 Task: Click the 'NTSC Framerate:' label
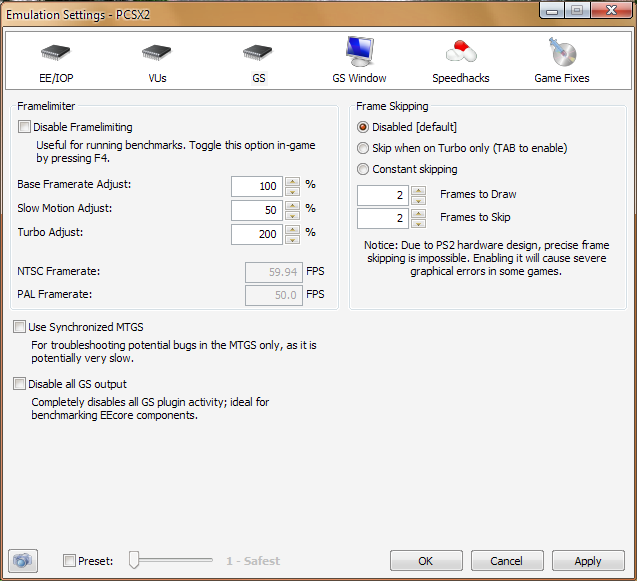point(58,271)
